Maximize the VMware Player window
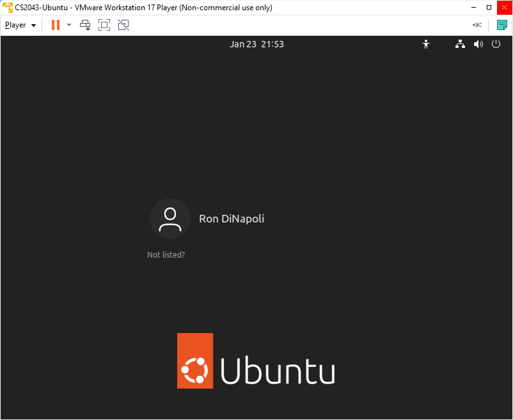Screen dimensions: 513x420 click(489, 8)
